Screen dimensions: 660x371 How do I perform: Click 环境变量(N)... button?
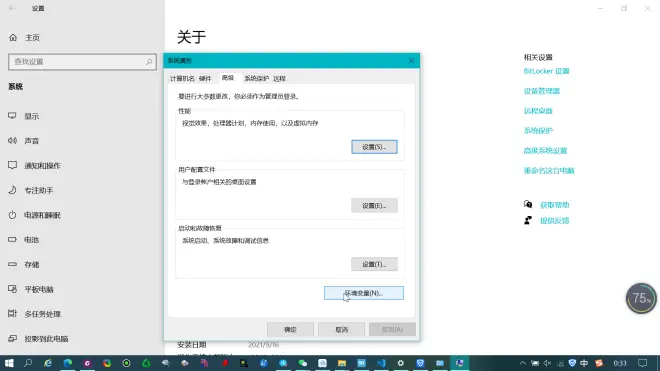(364, 293)
